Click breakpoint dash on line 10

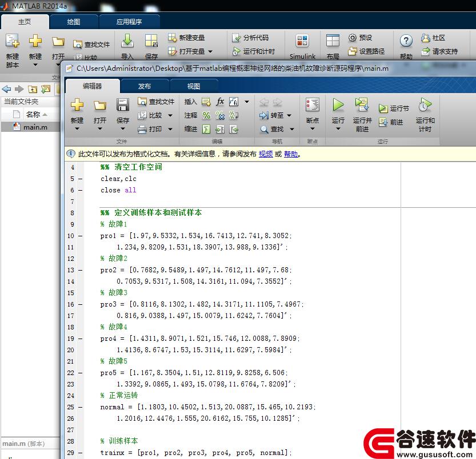(80, 236)
